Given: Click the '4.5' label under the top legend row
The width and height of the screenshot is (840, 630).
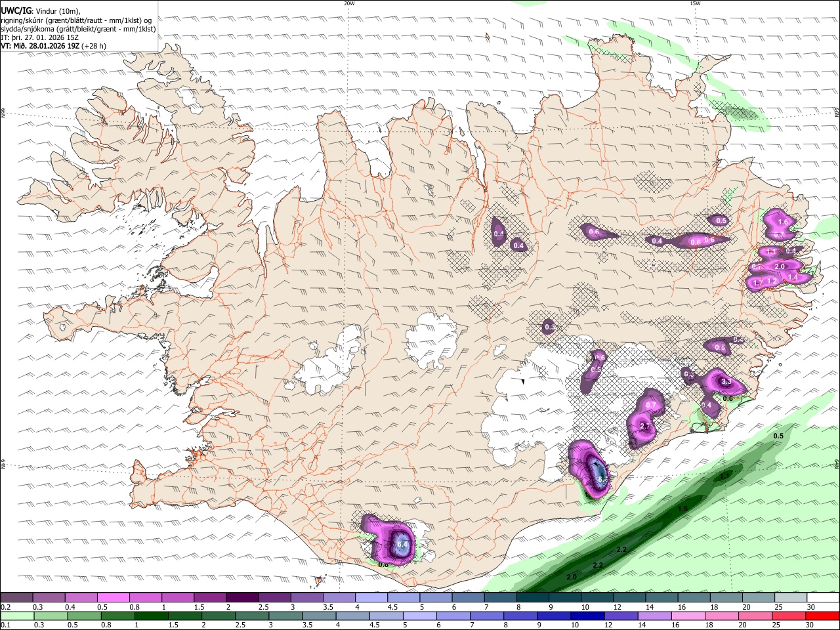Looking at the screenshot, I should (x=392, y=607).
